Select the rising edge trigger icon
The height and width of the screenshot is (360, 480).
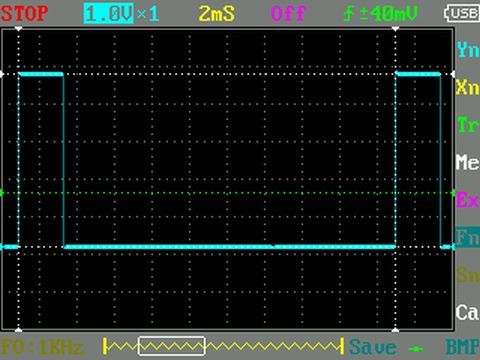[349, 14]
